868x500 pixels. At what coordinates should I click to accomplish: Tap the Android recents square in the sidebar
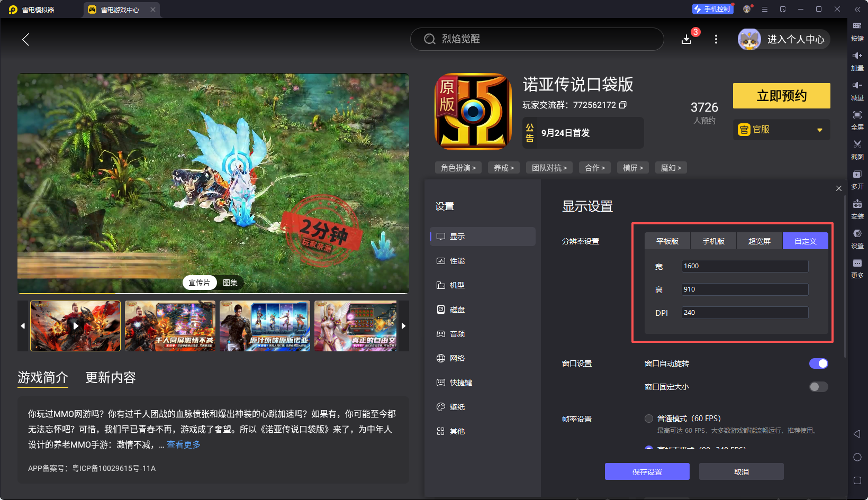click(x=857, y=480)
